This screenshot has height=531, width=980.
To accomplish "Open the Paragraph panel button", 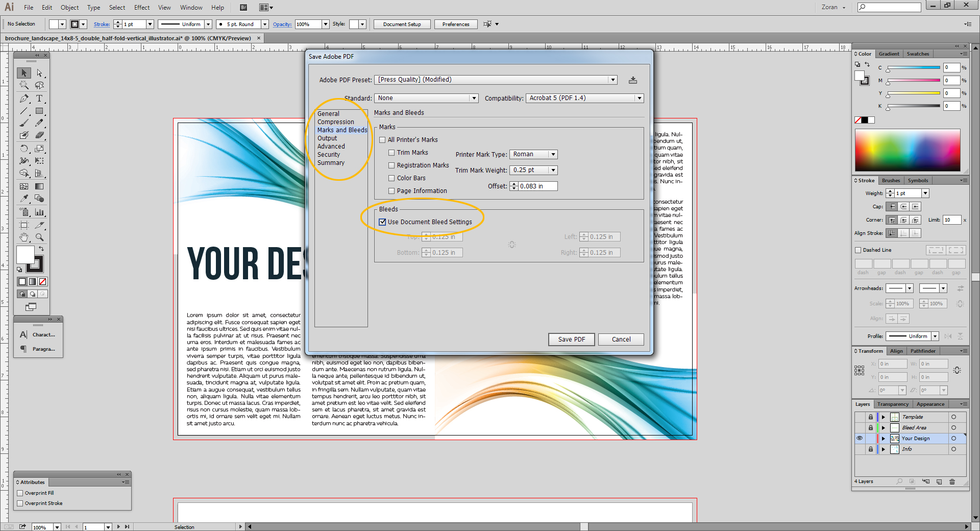I will pyautogui.click(x=38, y=349).
